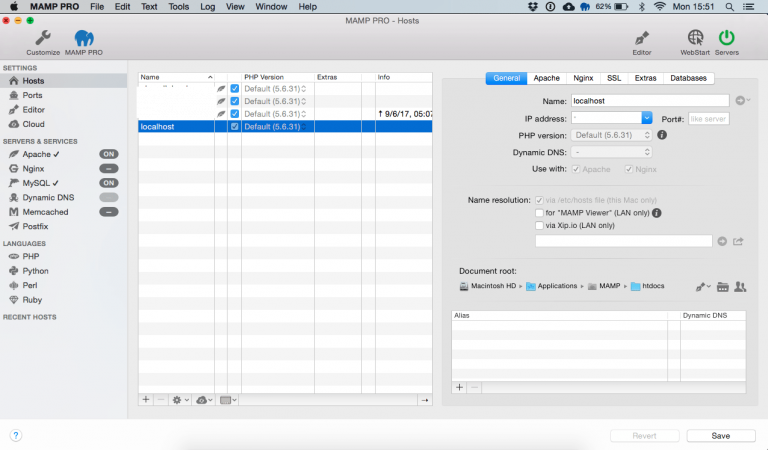Open PHP version dropdown for localhost row
Screen dimensions: 768x450
click(275, 126)
